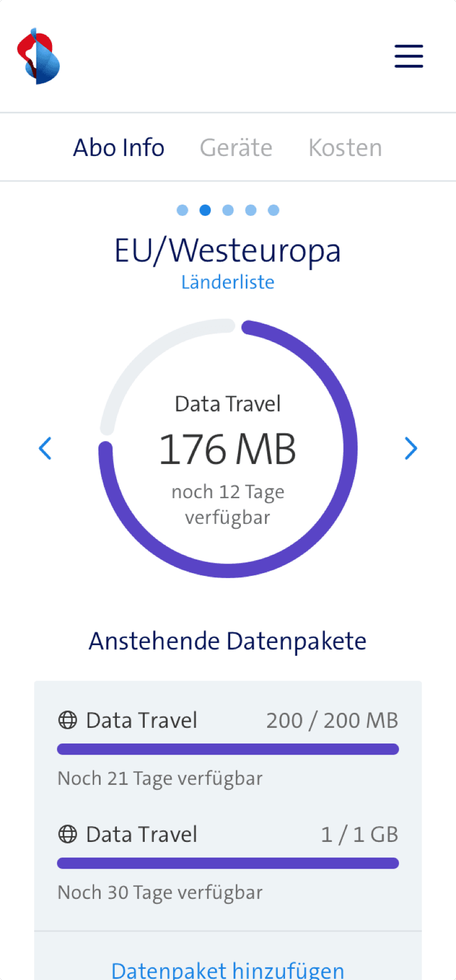Click globe icon beside 200 MB Data Travel
This screenshot has width=456, height=980.
(68, 720)
